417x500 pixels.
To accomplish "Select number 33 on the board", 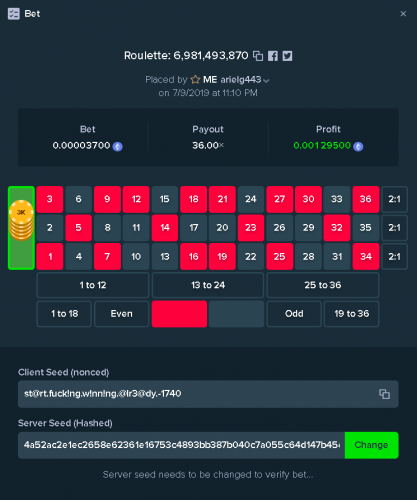I will point(337,199).
